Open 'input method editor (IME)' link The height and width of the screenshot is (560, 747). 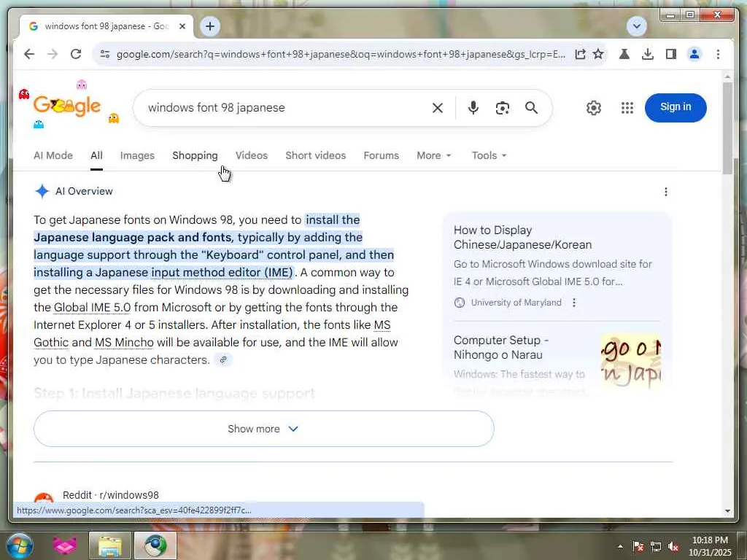[x=222, y=273]
